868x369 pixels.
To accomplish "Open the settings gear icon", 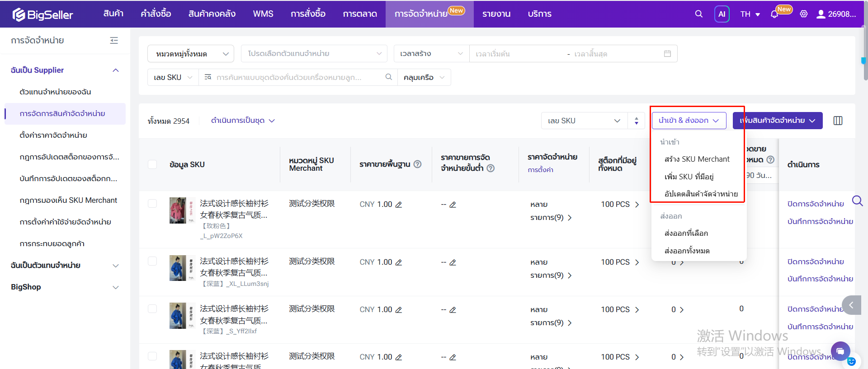I will click(x=803, y=14).
